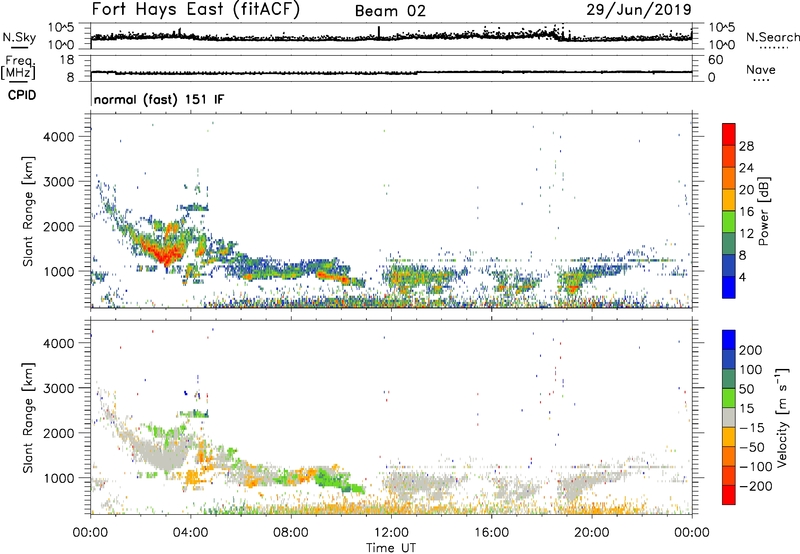Click the "4000" tick on the power panel

(58, 137)
